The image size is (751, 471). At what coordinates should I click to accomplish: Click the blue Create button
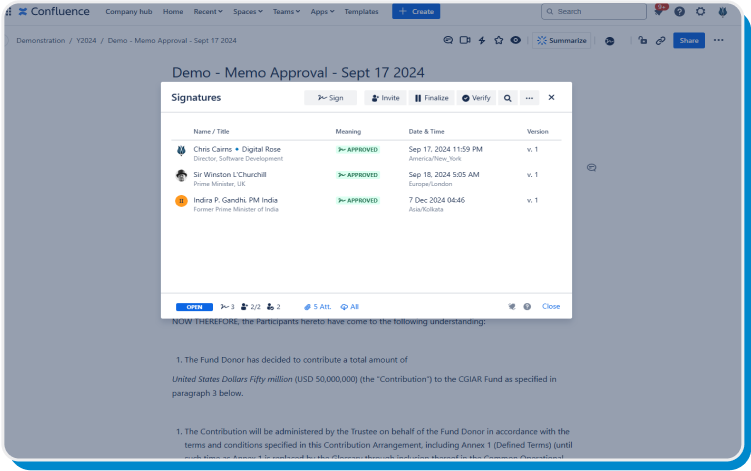[416, 11]
